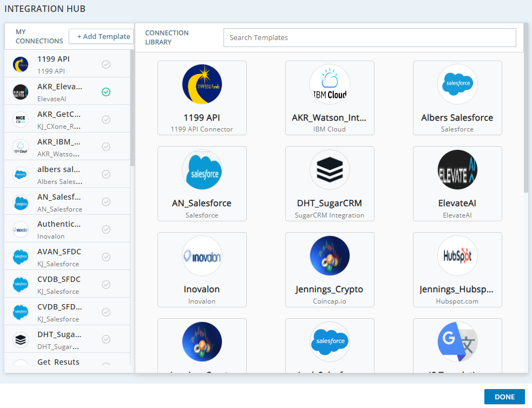Click the 1199 API template logo
The width and height of the screenshot is (532, 408).
coord(202,84)
